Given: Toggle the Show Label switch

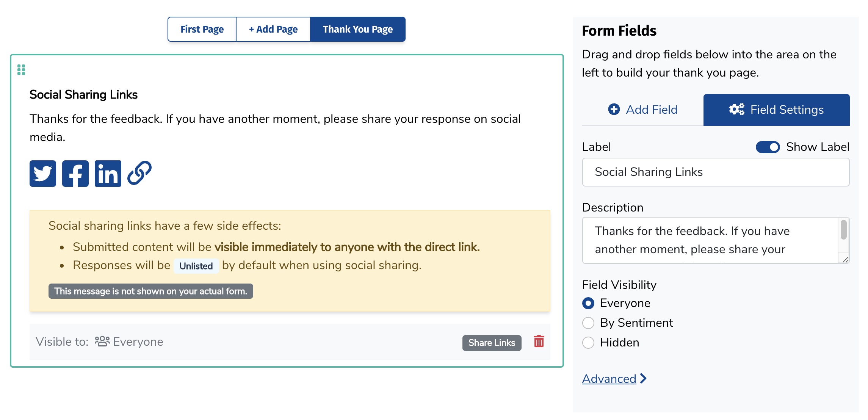Looking at the screenshot, I should click(768, 147).
